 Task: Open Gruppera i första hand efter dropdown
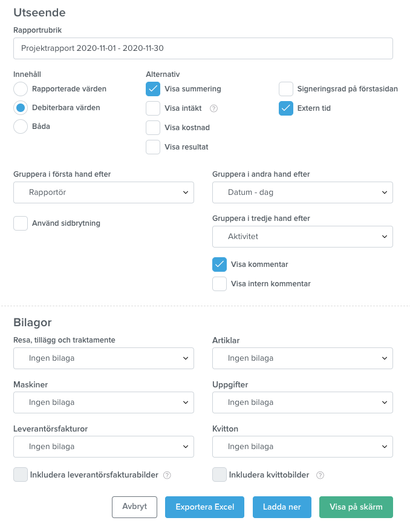103,192
